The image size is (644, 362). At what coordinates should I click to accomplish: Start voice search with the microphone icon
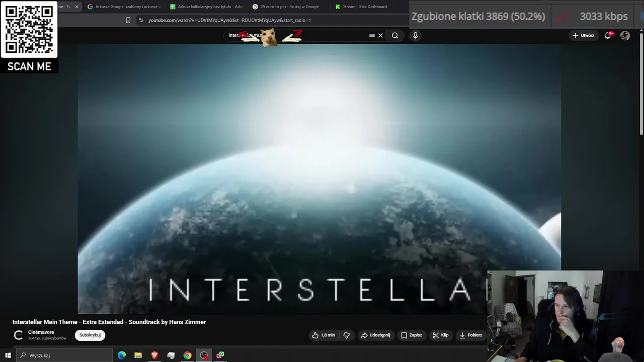(415, 35)
